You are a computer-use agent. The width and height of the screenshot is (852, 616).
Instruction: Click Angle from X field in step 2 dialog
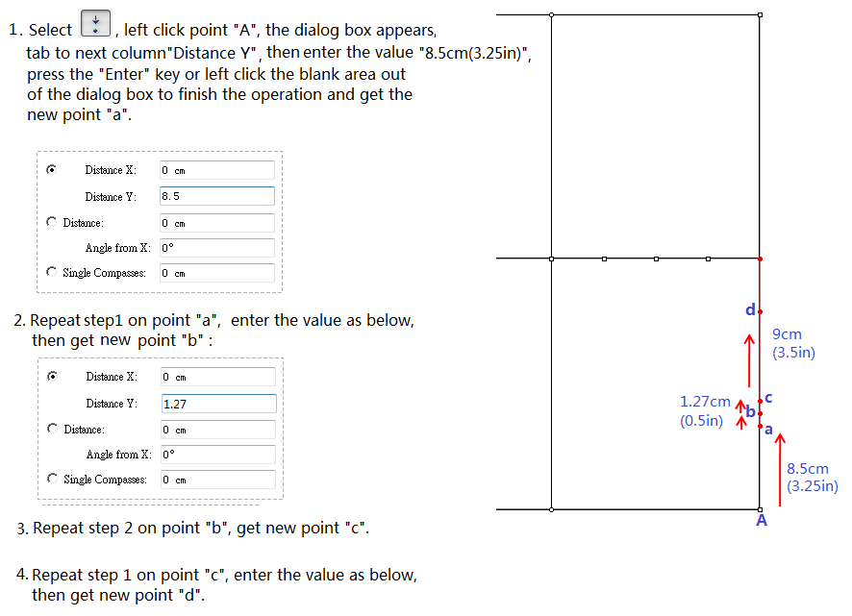pos(217,455)
